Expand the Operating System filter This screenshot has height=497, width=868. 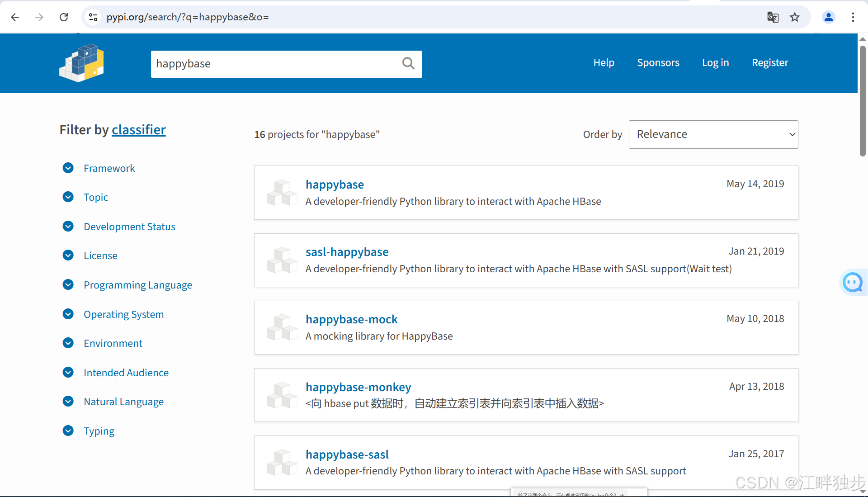[123, 314]
